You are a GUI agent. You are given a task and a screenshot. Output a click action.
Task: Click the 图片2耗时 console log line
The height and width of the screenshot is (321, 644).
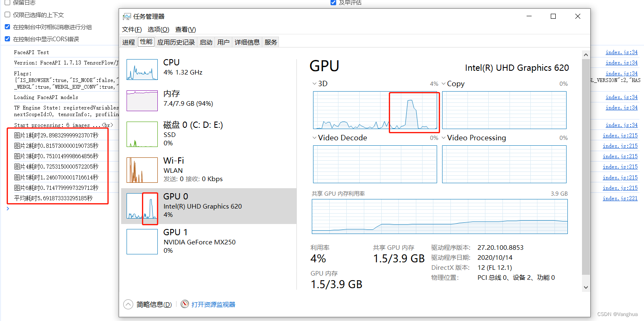click(56, 146)
